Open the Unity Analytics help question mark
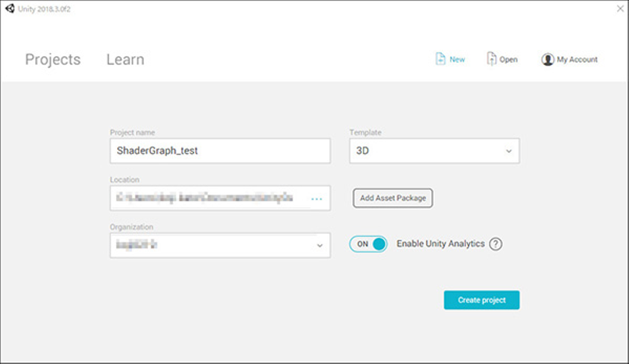The width and height of the screenshot is (629, 364). click(495, 244)
